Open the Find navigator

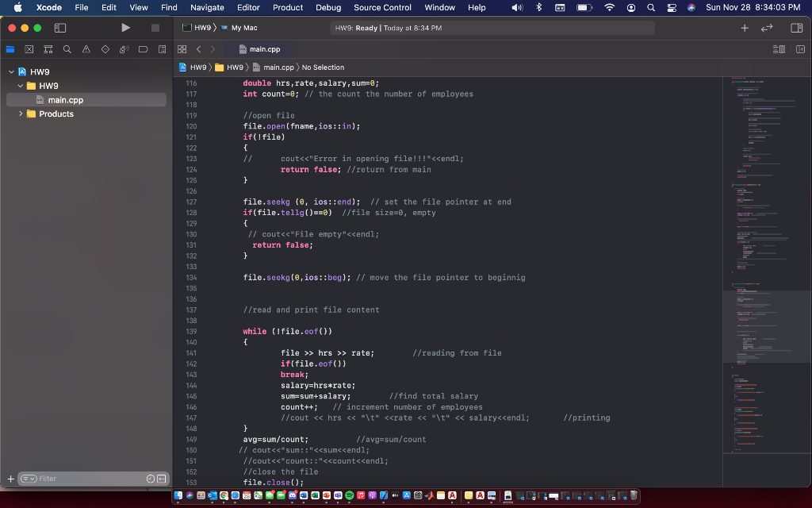67,49
